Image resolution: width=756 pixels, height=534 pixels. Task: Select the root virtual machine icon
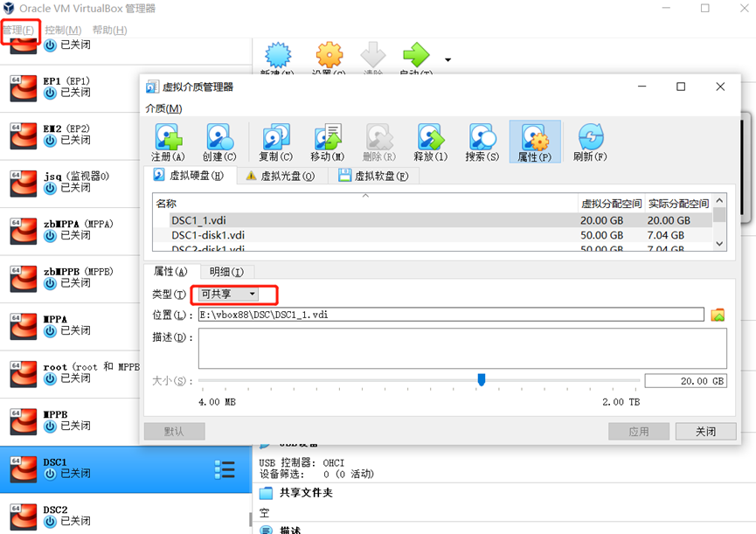click(23, 374)
